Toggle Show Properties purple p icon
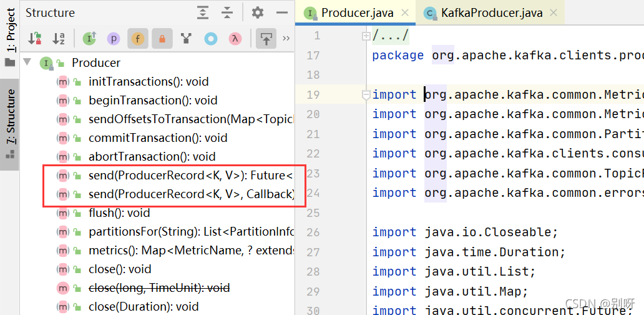 (x=114, y=39)
